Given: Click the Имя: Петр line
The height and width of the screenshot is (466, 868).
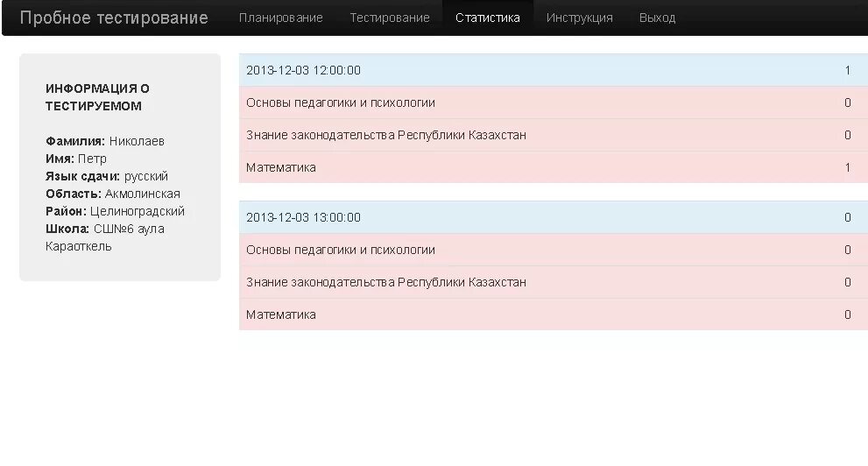Looking at the screenshot, I should (76, 159).
